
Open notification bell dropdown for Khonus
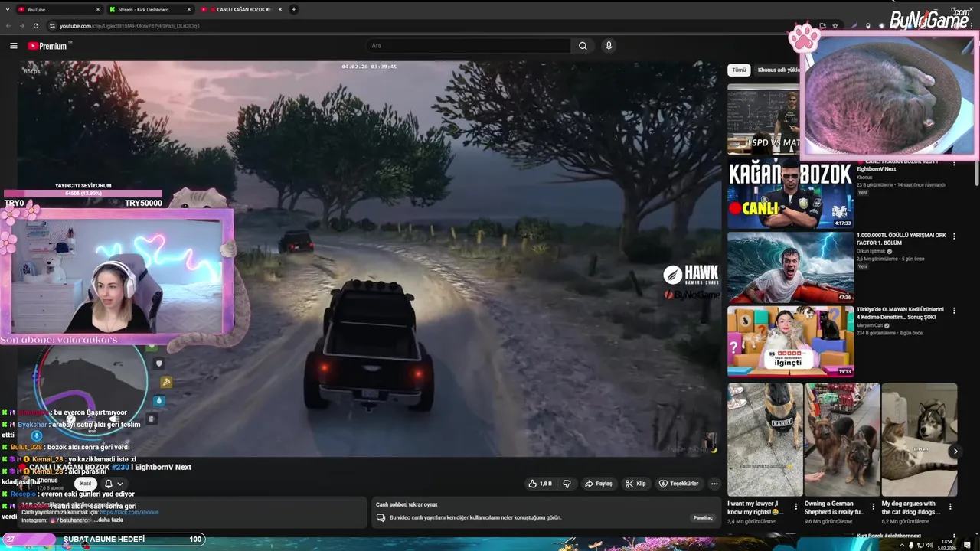pyautogui.click(x=113, y=484)
